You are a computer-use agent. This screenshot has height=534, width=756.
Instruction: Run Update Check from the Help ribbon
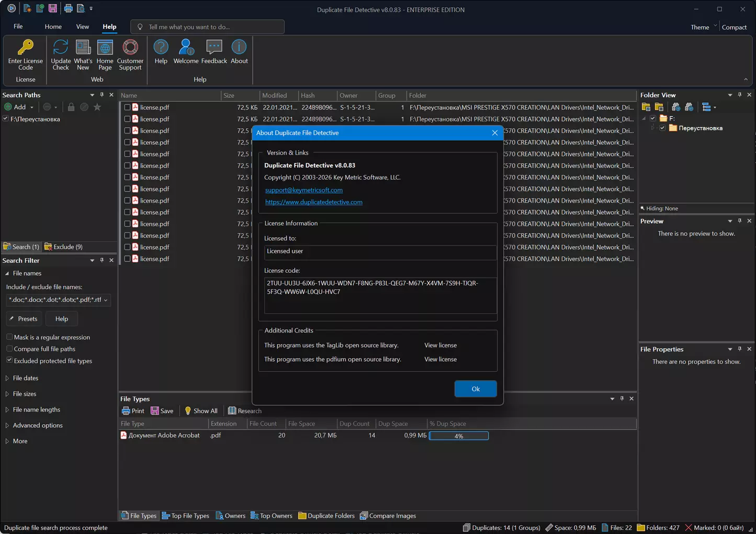pyautogui.click(x=61, y=54)
